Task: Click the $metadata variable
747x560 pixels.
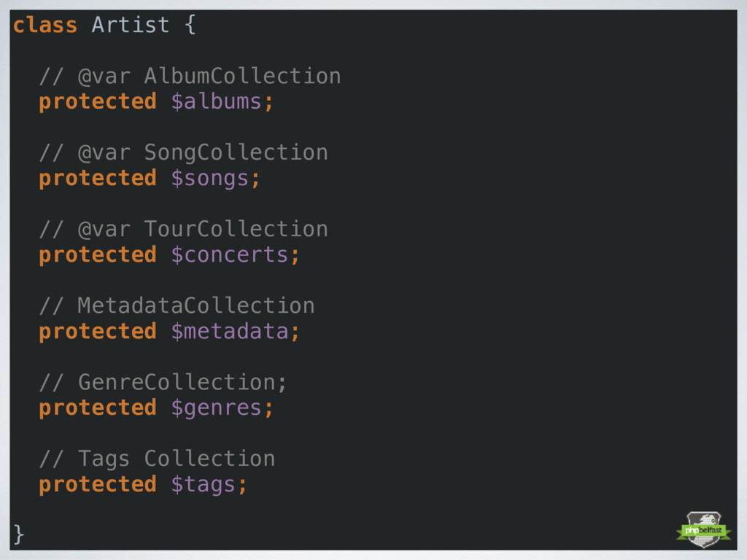Action: tap(229, 332)
